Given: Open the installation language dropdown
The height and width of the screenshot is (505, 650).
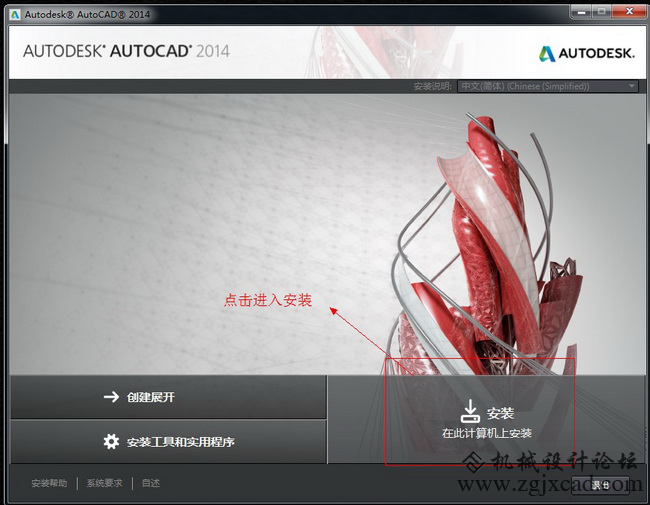Looking at the screenshot, I should coord(548,86).
